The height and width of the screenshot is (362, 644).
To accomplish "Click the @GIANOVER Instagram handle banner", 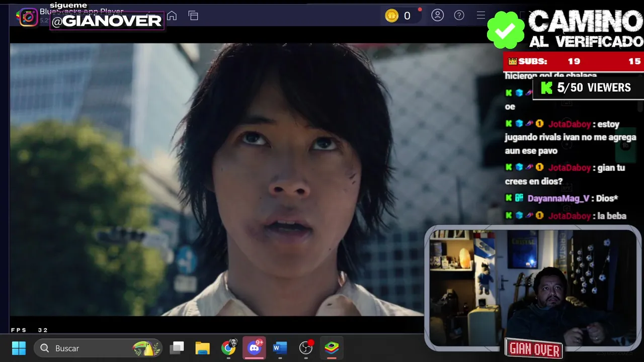I will [x=107, y=21].
